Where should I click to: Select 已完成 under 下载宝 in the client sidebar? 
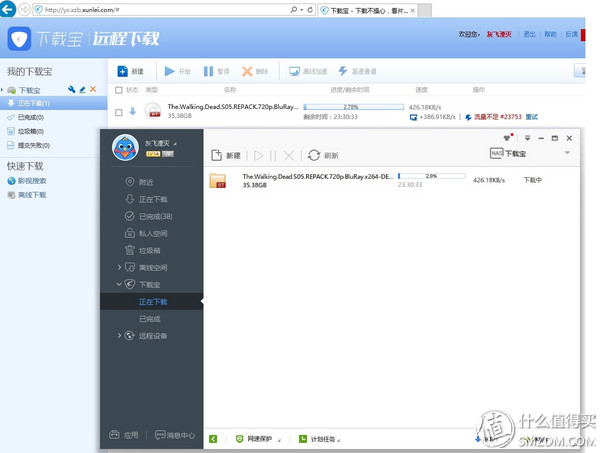(x=152, y=319)
